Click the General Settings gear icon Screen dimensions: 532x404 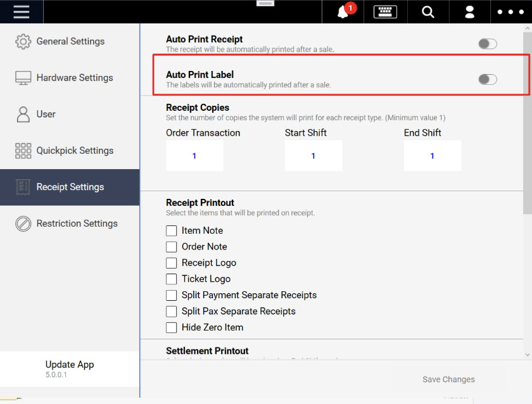point(23,41)
